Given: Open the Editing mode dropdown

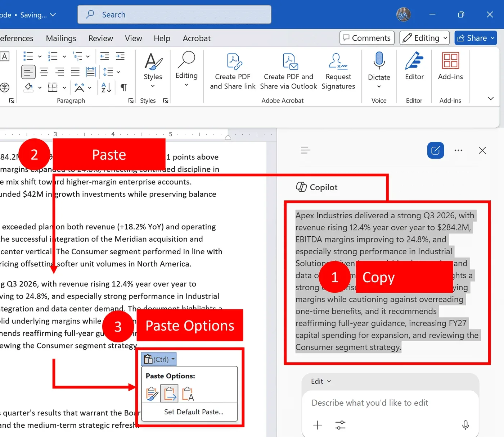Looking at the screenshot, I should (x=424, y=38).
